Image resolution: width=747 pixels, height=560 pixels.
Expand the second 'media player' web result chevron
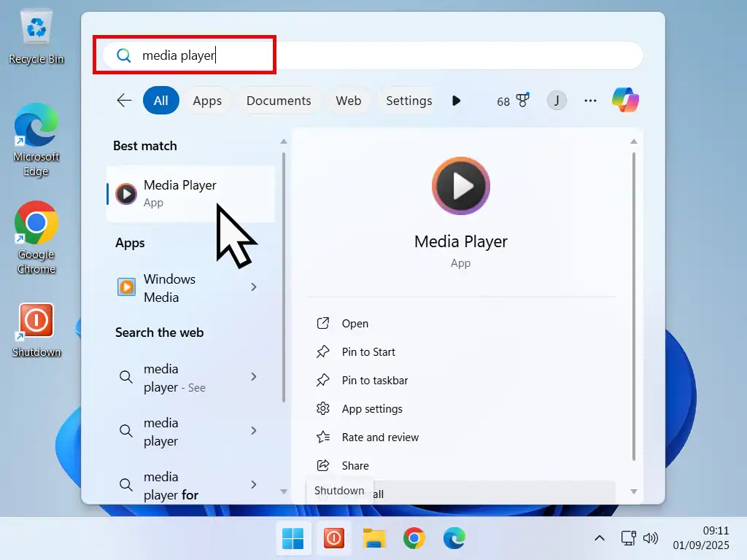pyautogui.click(x=254, y=430)
